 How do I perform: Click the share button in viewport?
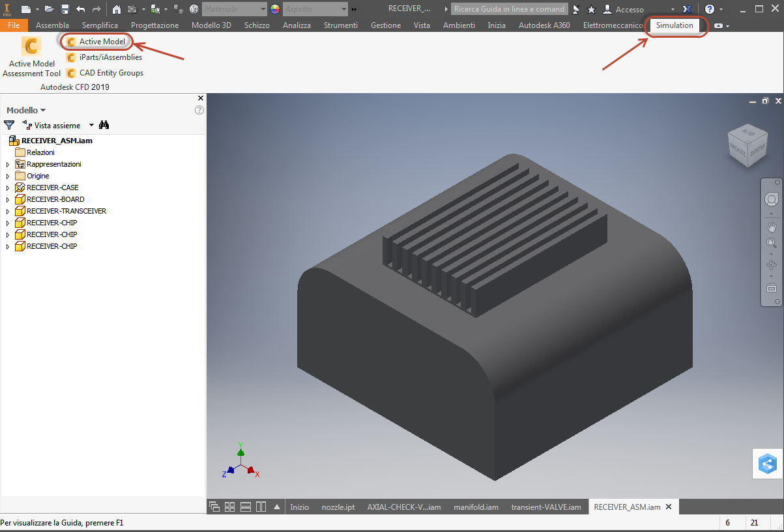click(x=768, y=464)
